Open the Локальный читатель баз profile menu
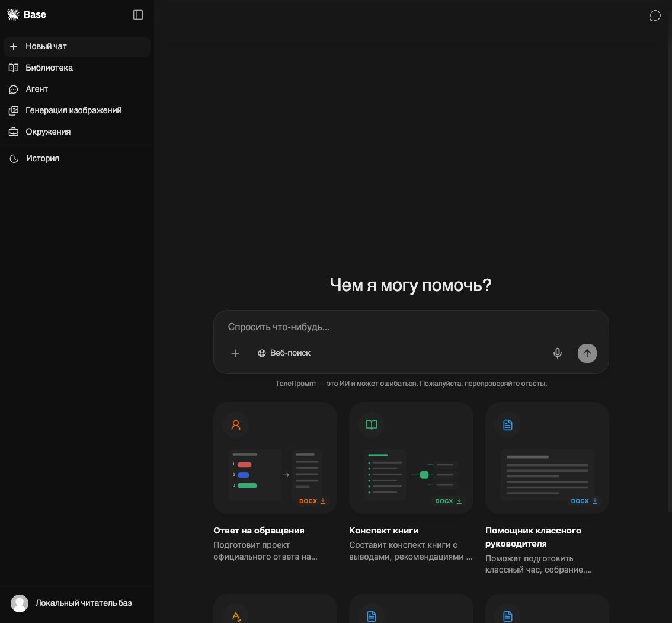 76,603
